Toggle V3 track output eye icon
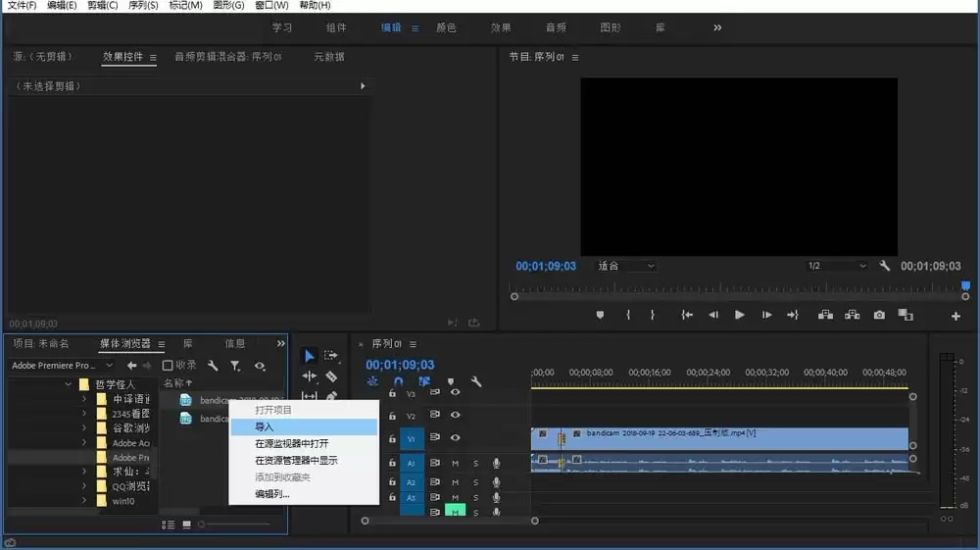980x550 pixels. [x=455, y=393]
